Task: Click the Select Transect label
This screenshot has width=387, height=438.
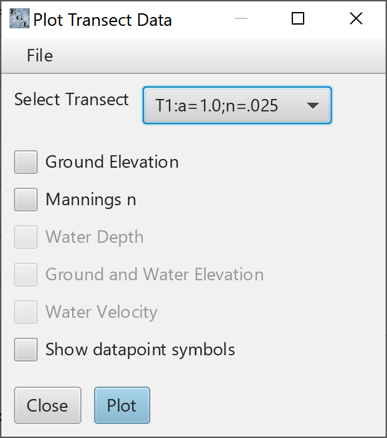Action: [71, 99]
